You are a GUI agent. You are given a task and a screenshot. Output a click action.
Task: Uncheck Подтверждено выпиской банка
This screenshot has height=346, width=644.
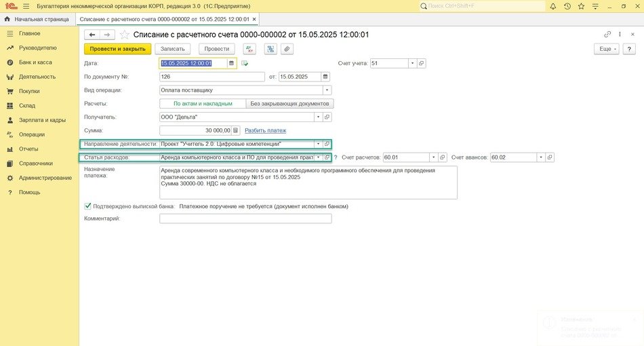click(x=88, y=206)
